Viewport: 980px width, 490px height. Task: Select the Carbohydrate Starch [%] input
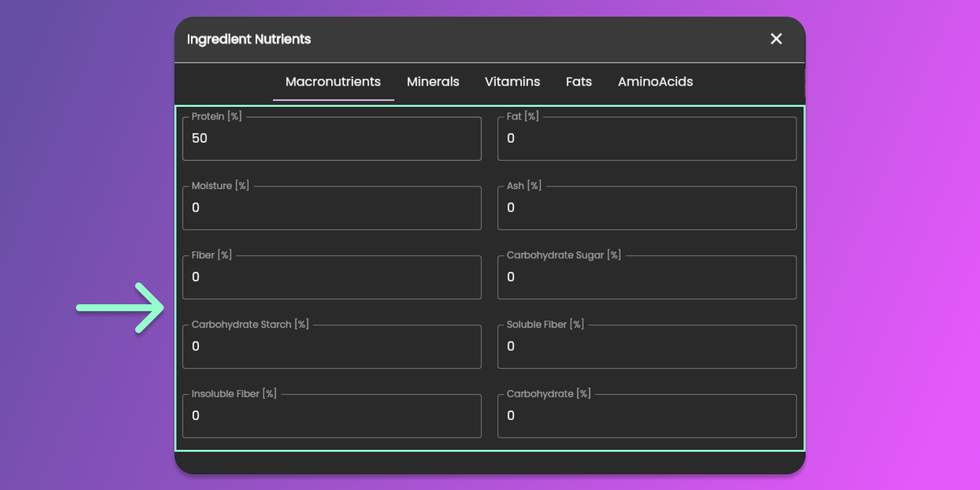pyautogui.click(x=332, y=346)
